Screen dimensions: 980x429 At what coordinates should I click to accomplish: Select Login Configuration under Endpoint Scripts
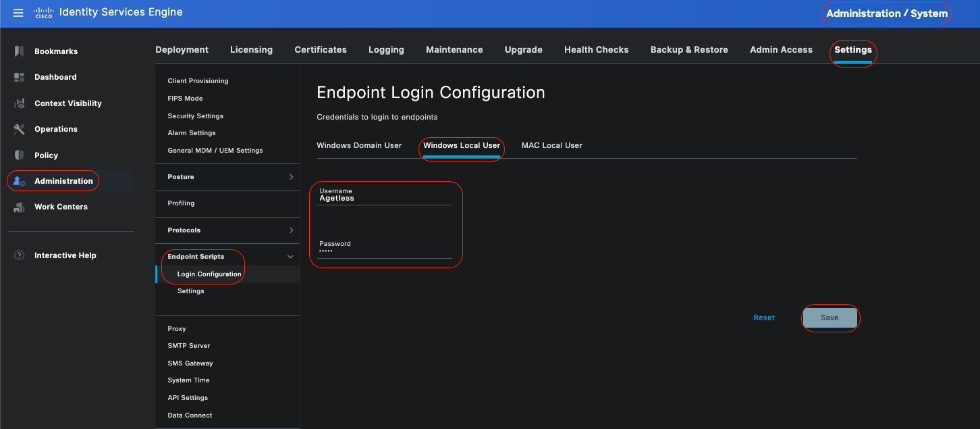209,274
